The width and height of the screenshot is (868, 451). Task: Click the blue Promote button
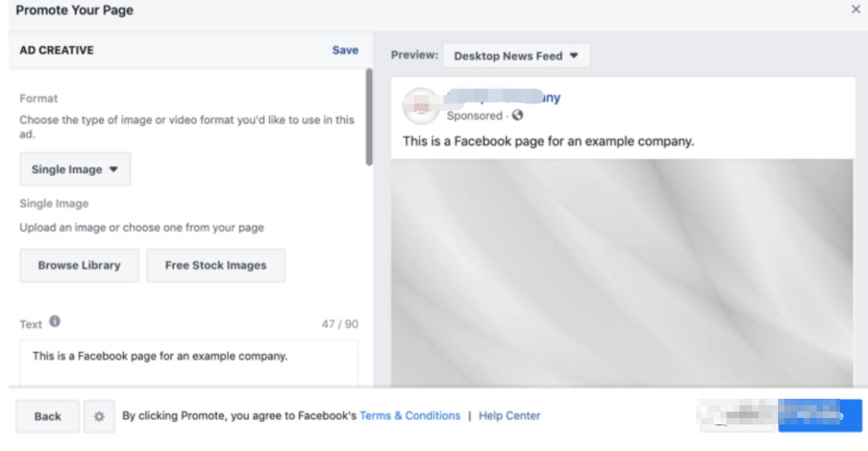point(820,416)
